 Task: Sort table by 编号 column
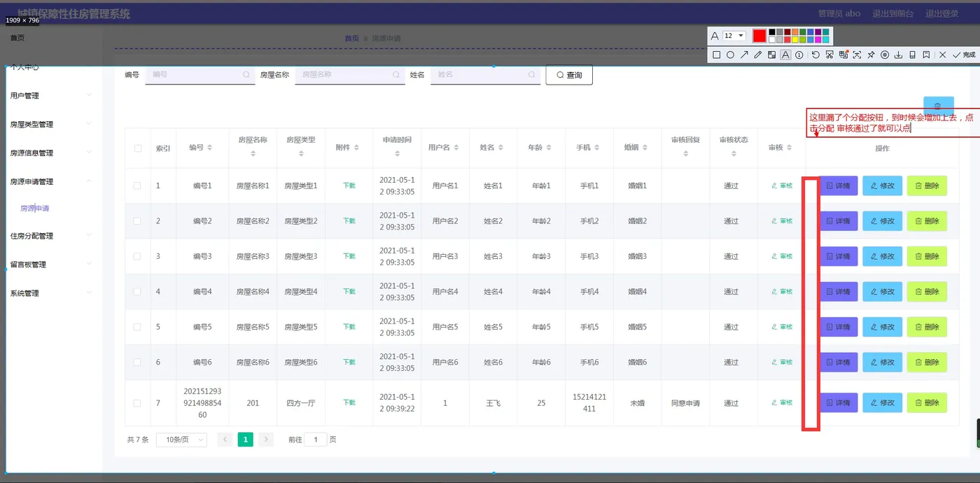click(210, 148)
